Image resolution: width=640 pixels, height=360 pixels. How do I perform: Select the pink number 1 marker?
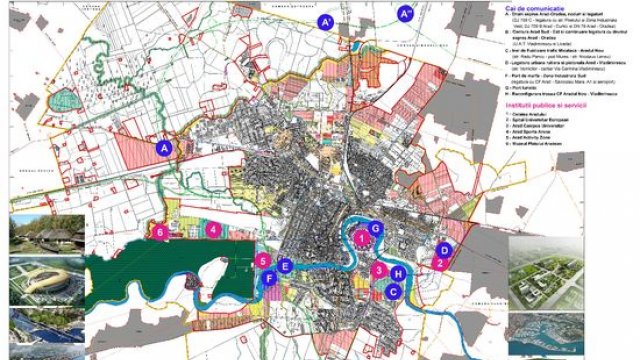tap(361, 238)
